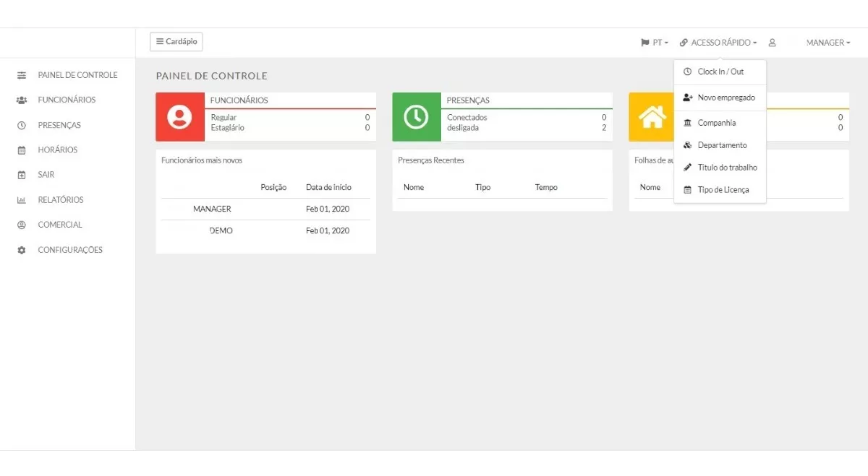Click the yellow house icon tile
This screenshot has height=476, width=868.
coord(651,117)
